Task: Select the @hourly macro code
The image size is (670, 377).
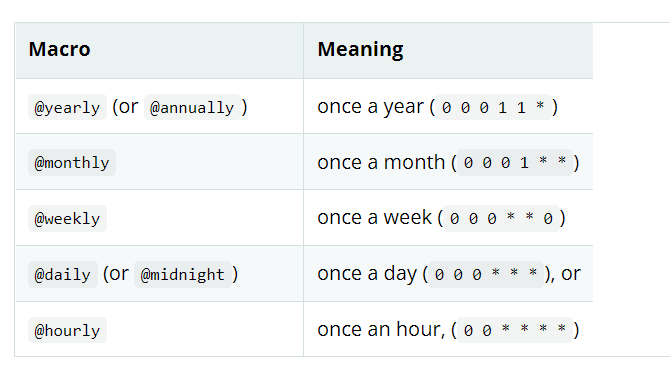Action: coord(67,330)
